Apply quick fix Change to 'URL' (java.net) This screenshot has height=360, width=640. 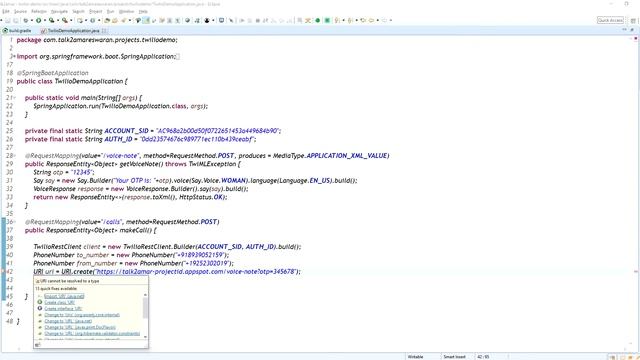click(x=68, y=321)
